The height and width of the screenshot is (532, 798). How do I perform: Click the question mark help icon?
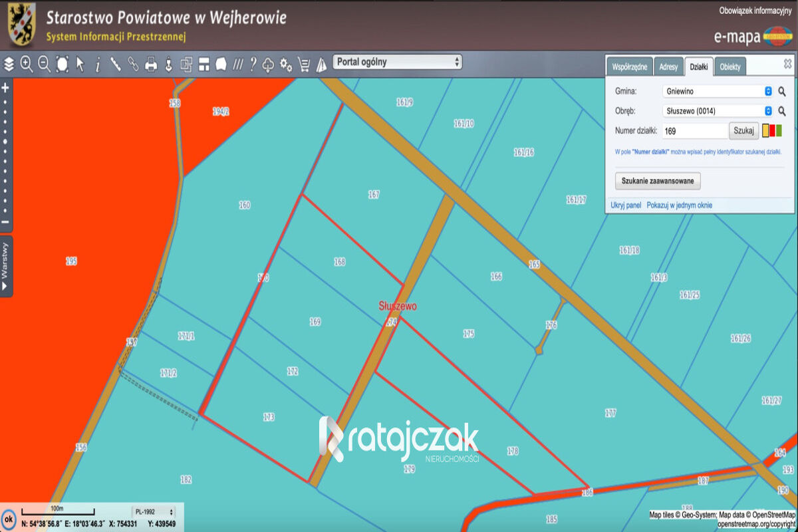click(253, 64)
